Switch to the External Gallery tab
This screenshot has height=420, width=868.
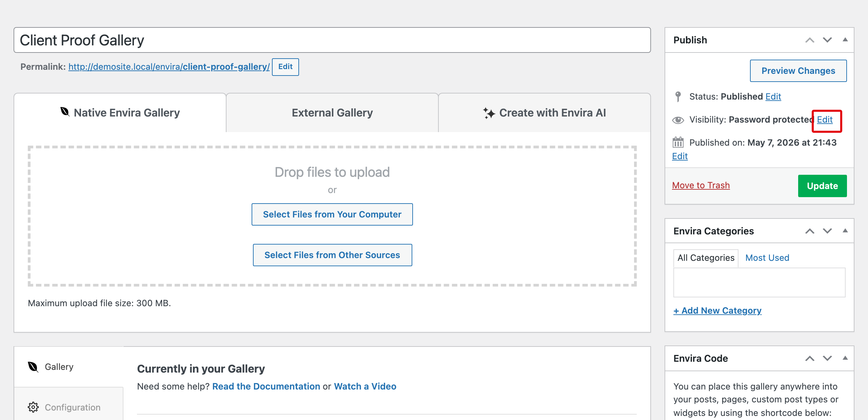[332, 113]
